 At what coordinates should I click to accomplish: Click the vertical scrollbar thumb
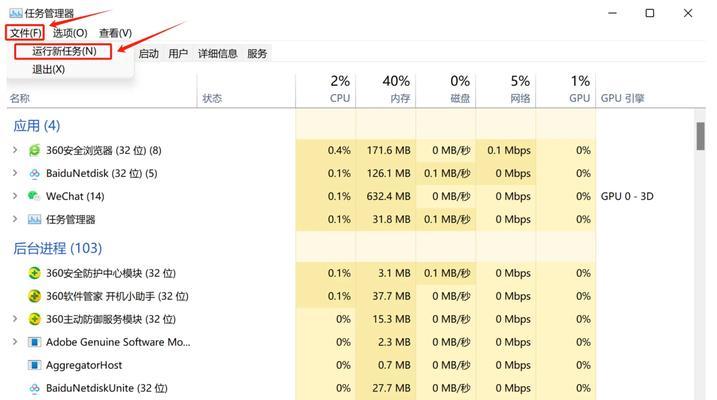(701, 136)
